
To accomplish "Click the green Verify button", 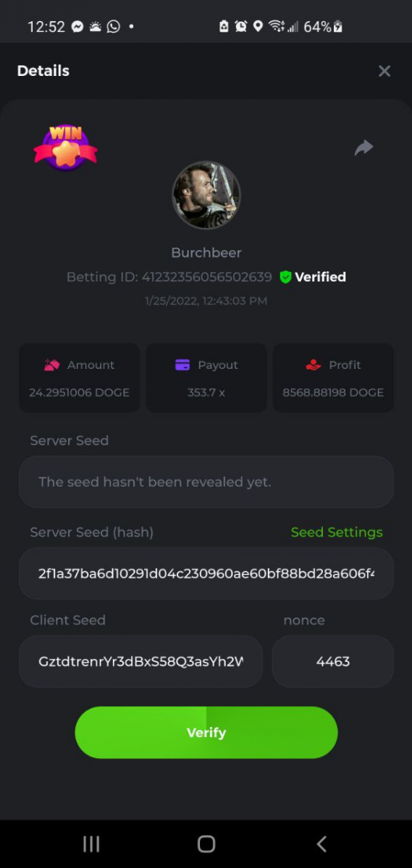I will tap(206, 733).
